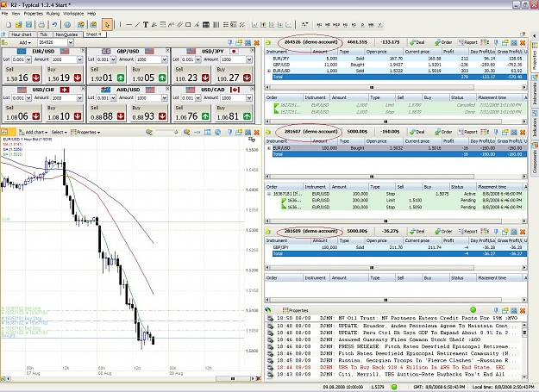The width and height of the screenshot is (539, 392).
Task: Click GBP/USD Buy 1.9205 button
Action: [149, 74]
